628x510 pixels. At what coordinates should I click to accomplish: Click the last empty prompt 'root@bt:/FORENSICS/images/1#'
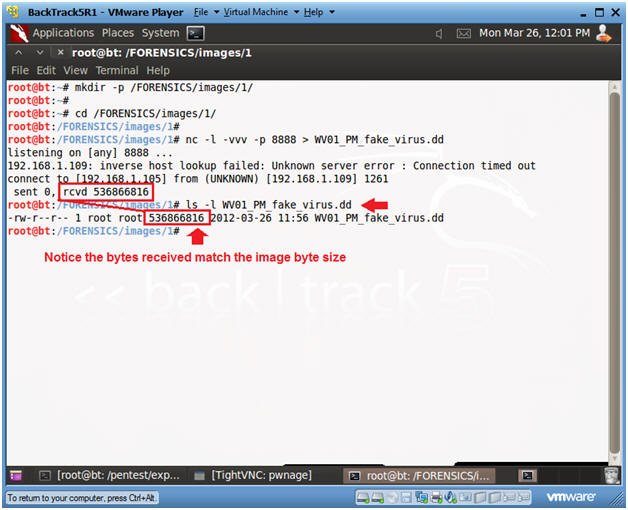tap(93, 231)
